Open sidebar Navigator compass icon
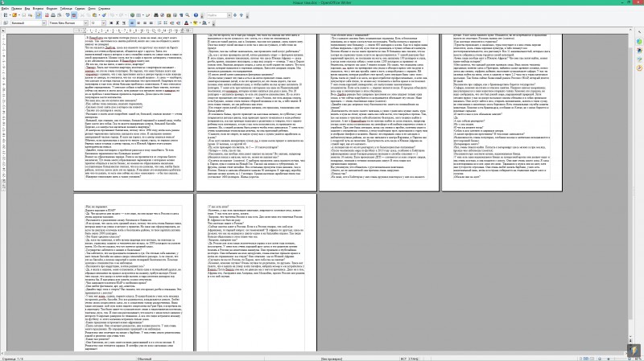Image resolution: width=644 pixels, height=361 pixels. pos(639,68)
